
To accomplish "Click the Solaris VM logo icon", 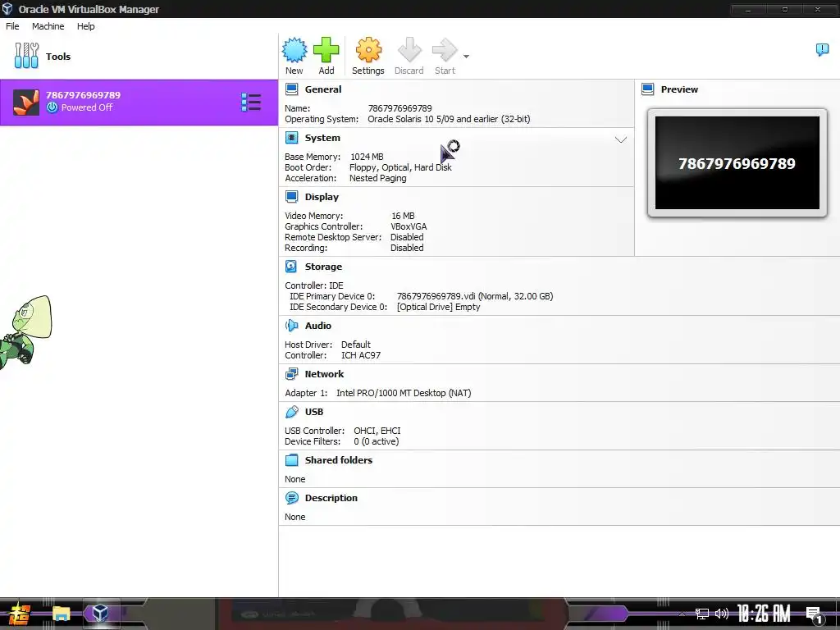I will pyautogui.click(x=26, y=103).
